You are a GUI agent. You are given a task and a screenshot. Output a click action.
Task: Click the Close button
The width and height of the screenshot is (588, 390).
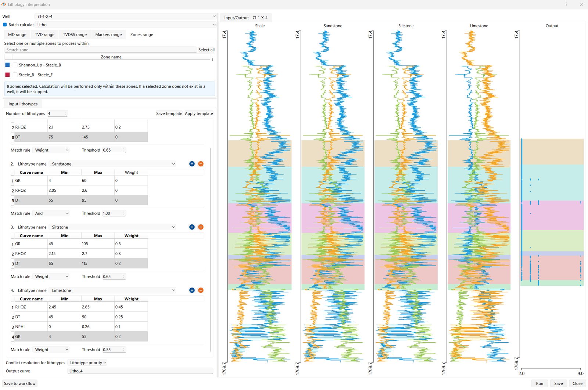[x=577, y=383]
